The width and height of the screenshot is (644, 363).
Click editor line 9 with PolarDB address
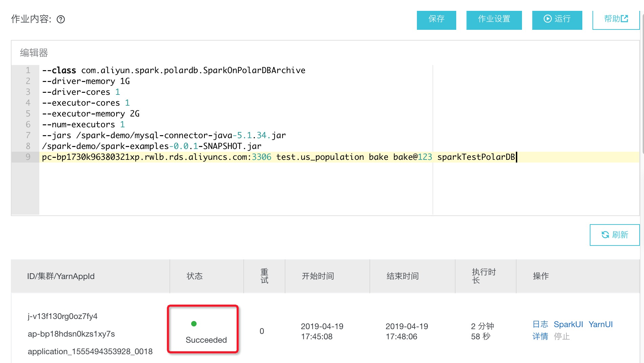click(278, 157)
